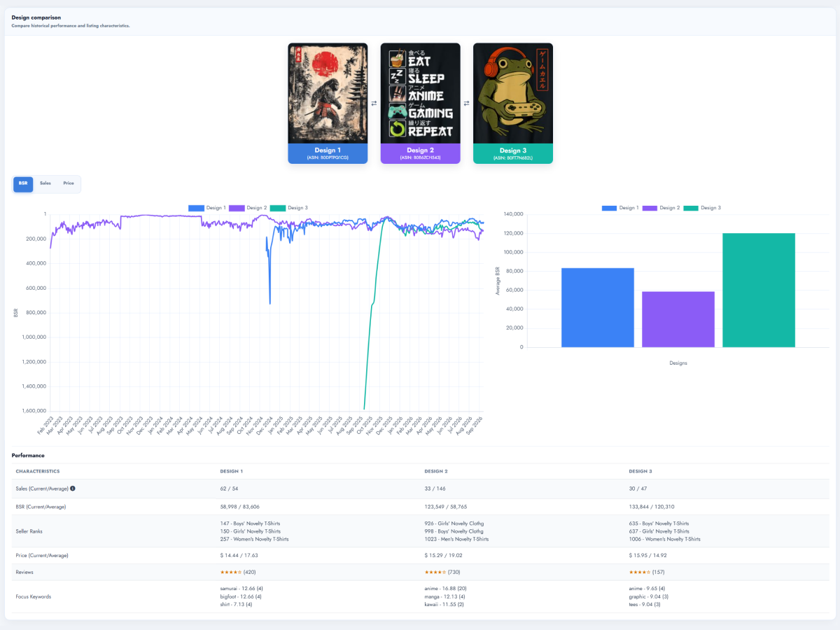The height and width of the screenshot is (630, 840).
Task: Click keyword 'anime - 16.88 (20)'
Action: tap(446, 589)
